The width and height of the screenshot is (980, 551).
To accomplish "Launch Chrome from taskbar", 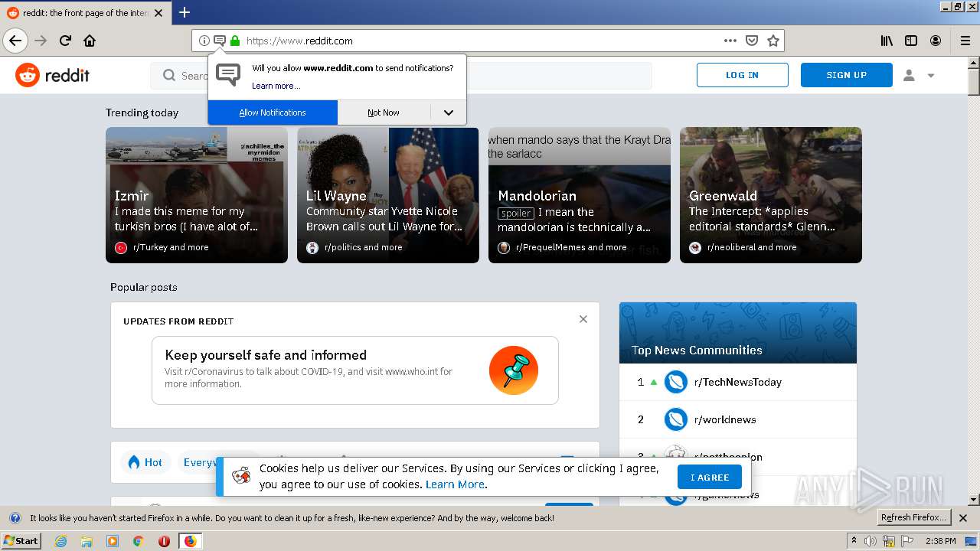I will coord(138,541).
